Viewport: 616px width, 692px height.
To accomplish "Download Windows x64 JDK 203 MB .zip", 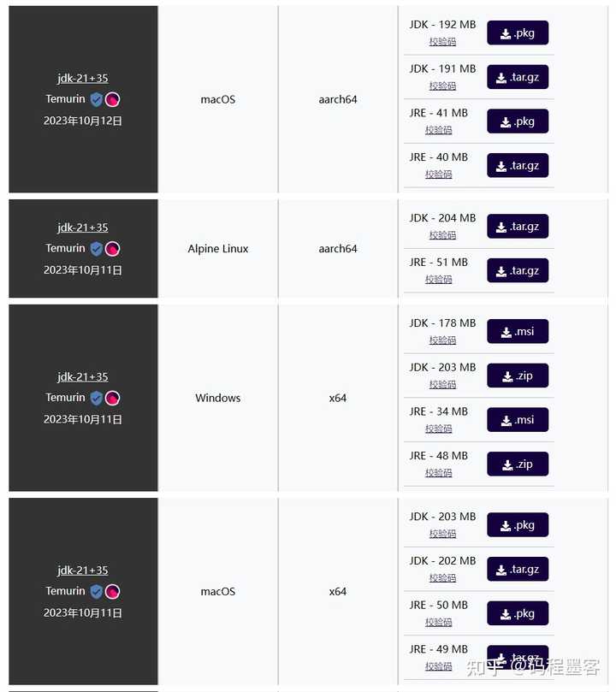I will [x=518, y=376].
